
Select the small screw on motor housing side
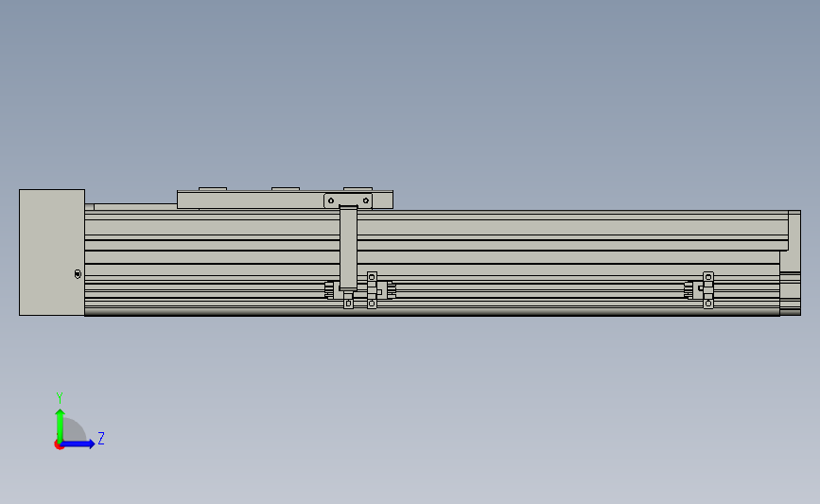pyautogui.click(x=78, y=274)
